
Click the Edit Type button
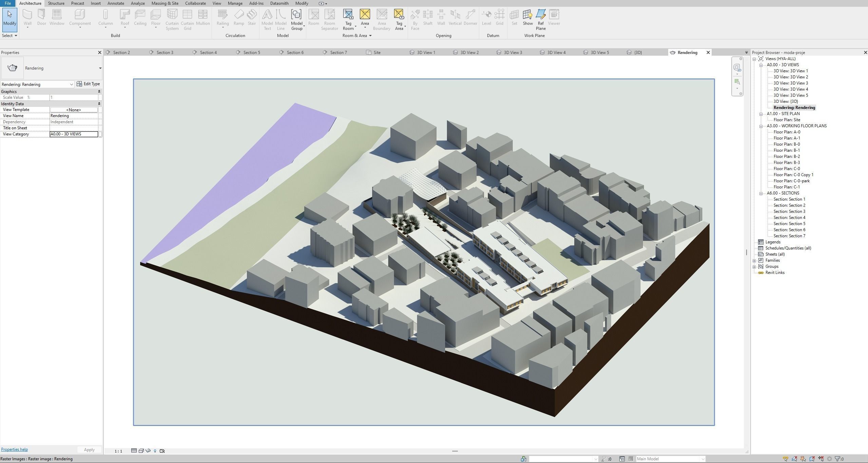coord(88,84)
